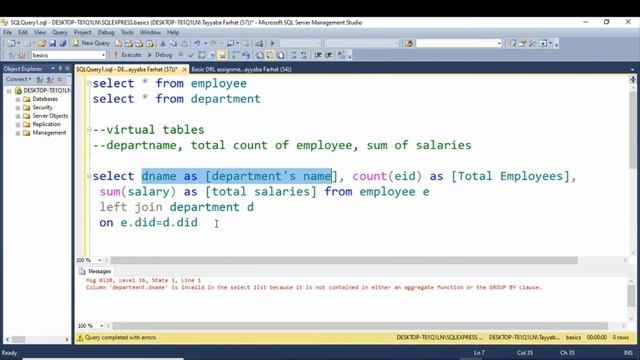Screen dimensions: 640x360
Task: Close the SQLQuery1.sql tab
Action: pos(184,69)
